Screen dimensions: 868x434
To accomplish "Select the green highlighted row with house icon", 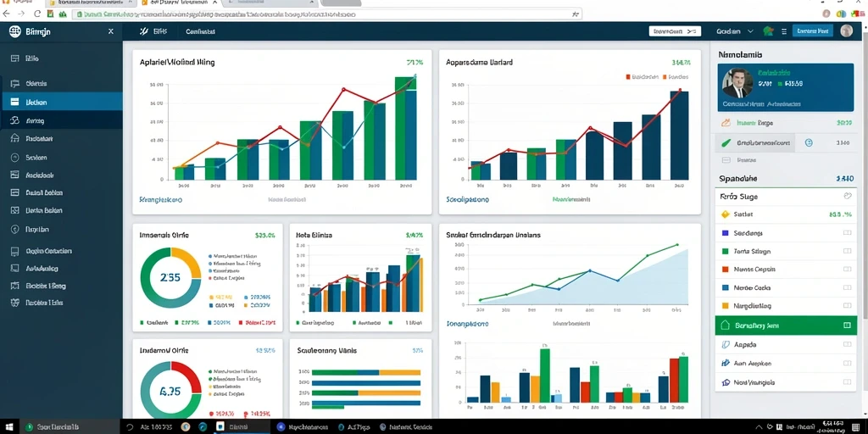I will click(x=786, y=325).
